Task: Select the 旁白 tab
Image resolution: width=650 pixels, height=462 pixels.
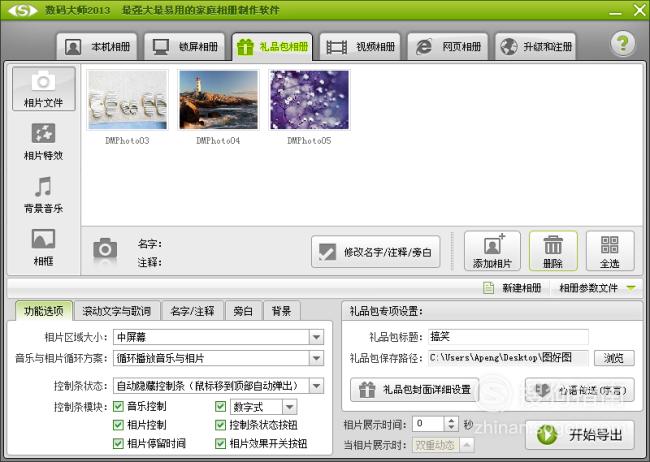Action: pyautogui.click(x=243, y=311)
